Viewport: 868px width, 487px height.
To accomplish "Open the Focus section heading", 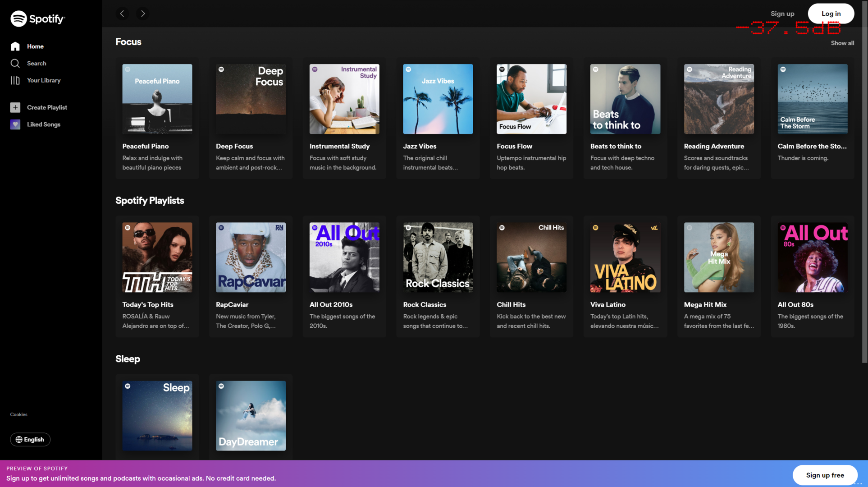I will 128,42.
